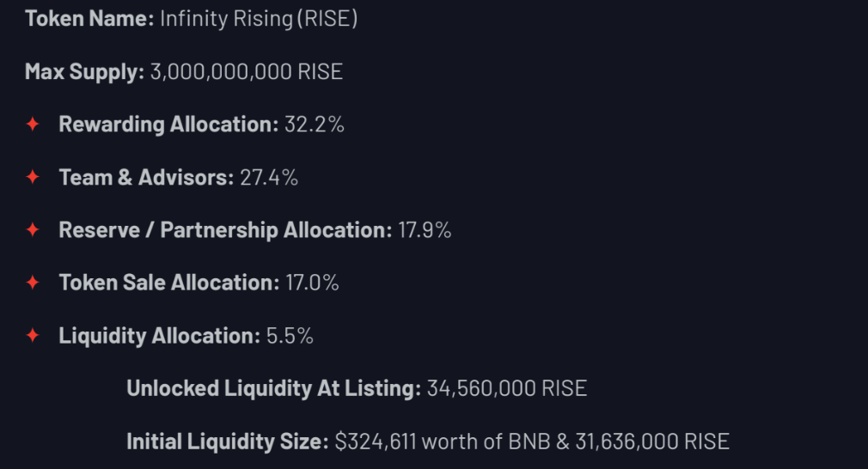
Task: Click the bold Max Supply label
Action: coord(84,71)
